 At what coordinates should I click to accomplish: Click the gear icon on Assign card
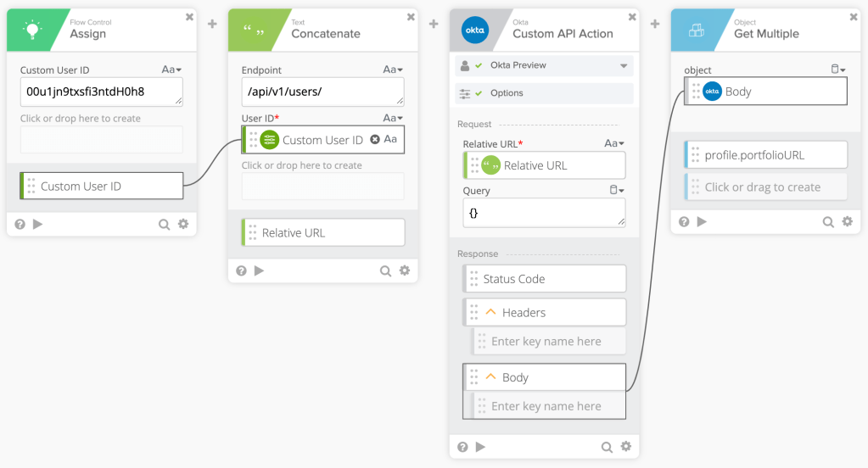183,225
